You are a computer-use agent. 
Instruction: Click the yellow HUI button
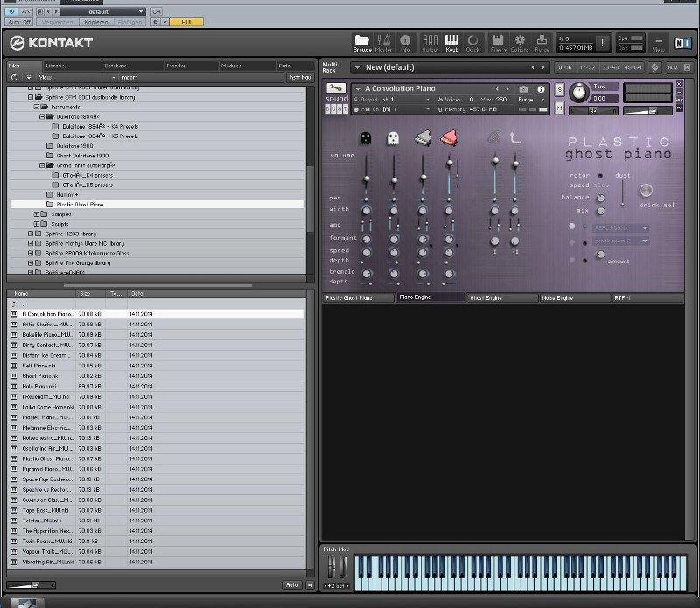(186, 22)
